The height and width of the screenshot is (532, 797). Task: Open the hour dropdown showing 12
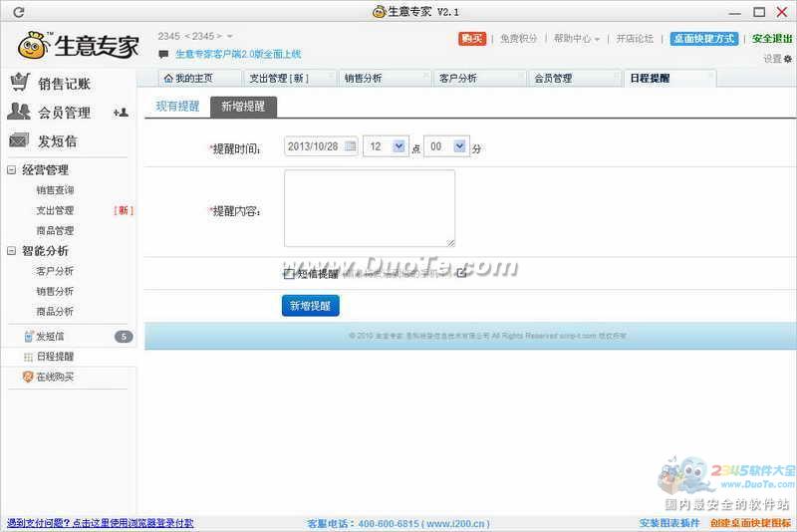click(x=386, y=146)
